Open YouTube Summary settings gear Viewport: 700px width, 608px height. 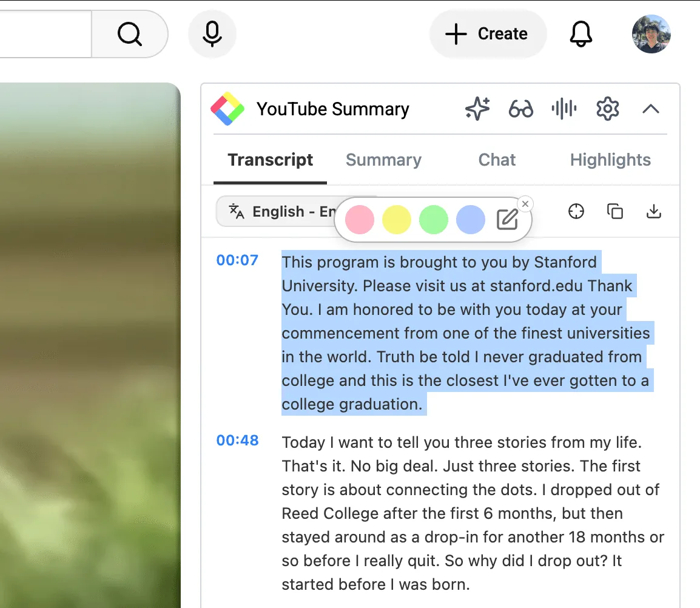[x=608, y=109]
